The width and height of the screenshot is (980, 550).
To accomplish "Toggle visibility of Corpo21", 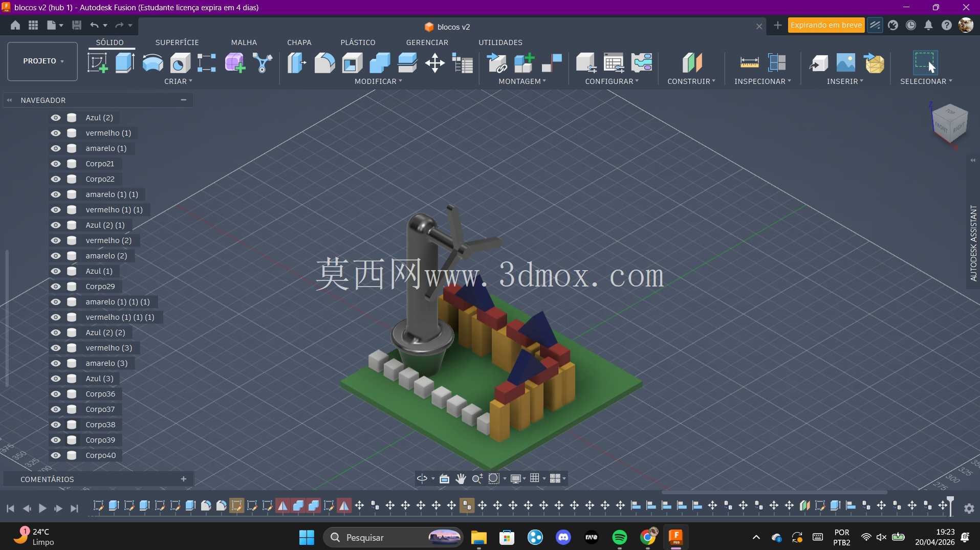I will pyautogui.click(x=56, y=164).
